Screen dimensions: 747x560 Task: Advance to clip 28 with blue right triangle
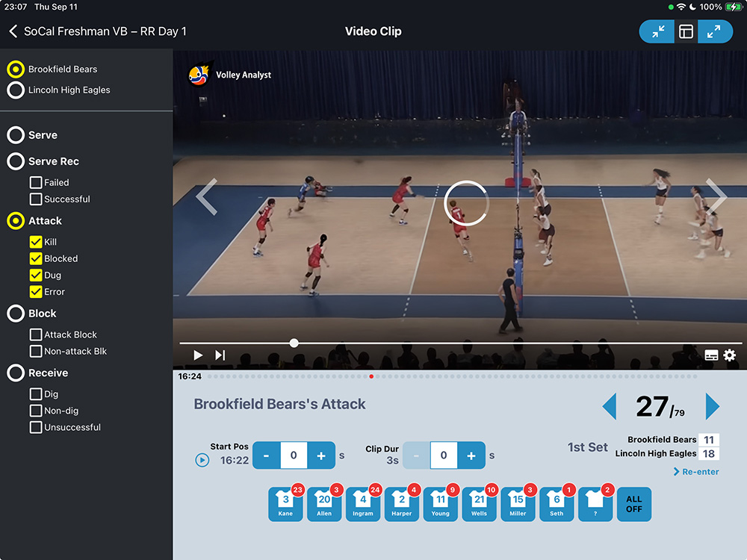[x=712, y=407]
